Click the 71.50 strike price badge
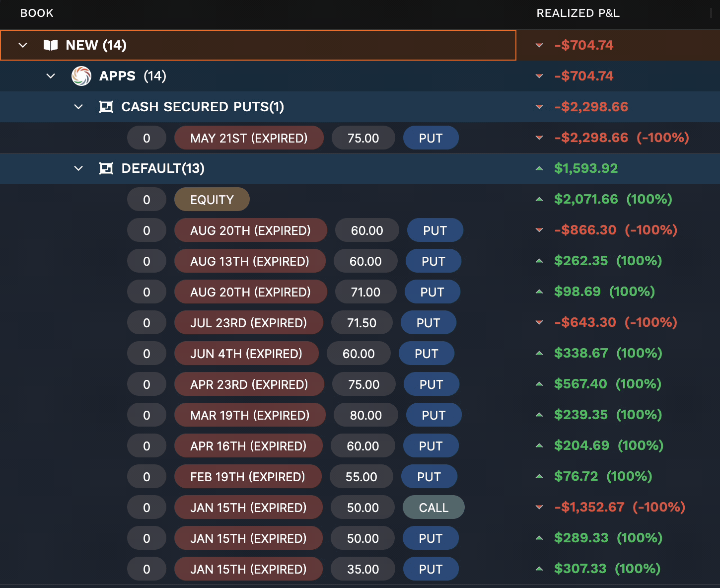This screenshot has width=720, height=588. point(361,323)
